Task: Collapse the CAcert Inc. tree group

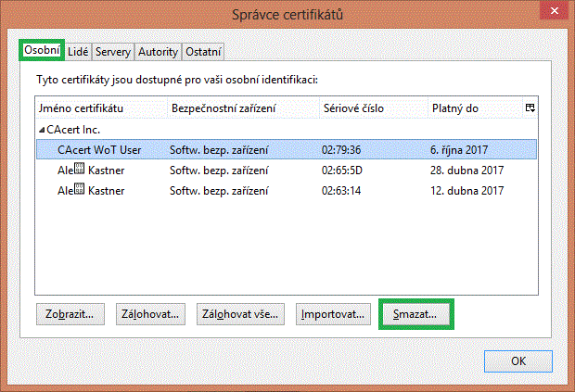Action: point(41,130)
